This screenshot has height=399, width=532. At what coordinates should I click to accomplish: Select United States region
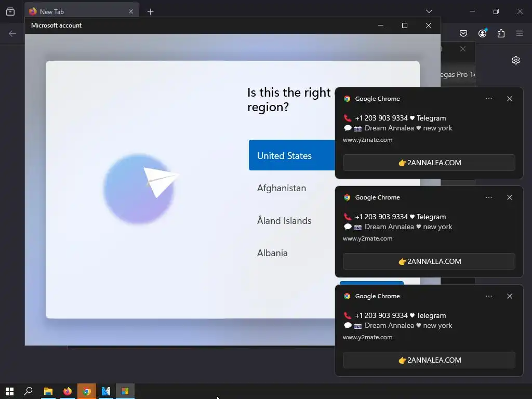292,155
